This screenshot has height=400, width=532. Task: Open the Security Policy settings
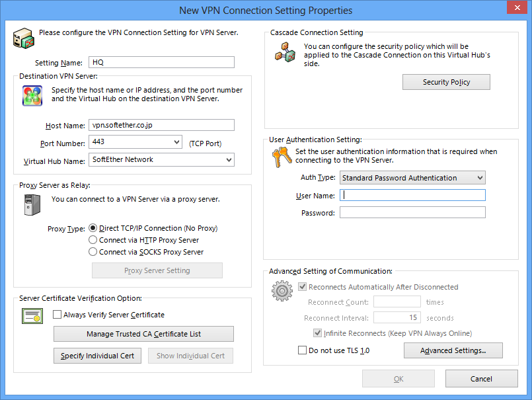446,82
